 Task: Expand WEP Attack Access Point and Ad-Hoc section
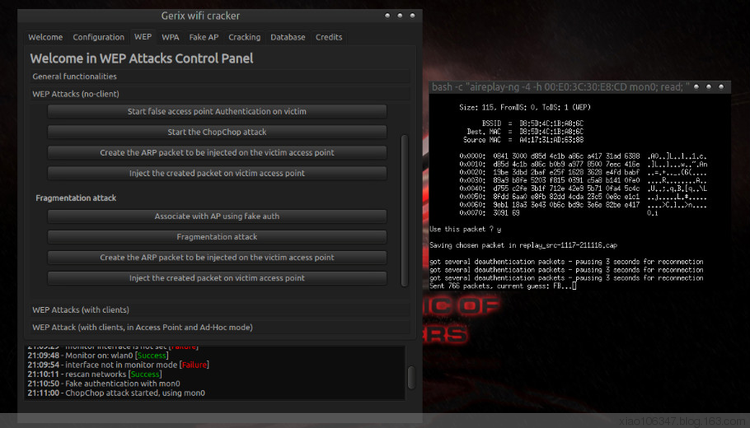coord(220,328)
